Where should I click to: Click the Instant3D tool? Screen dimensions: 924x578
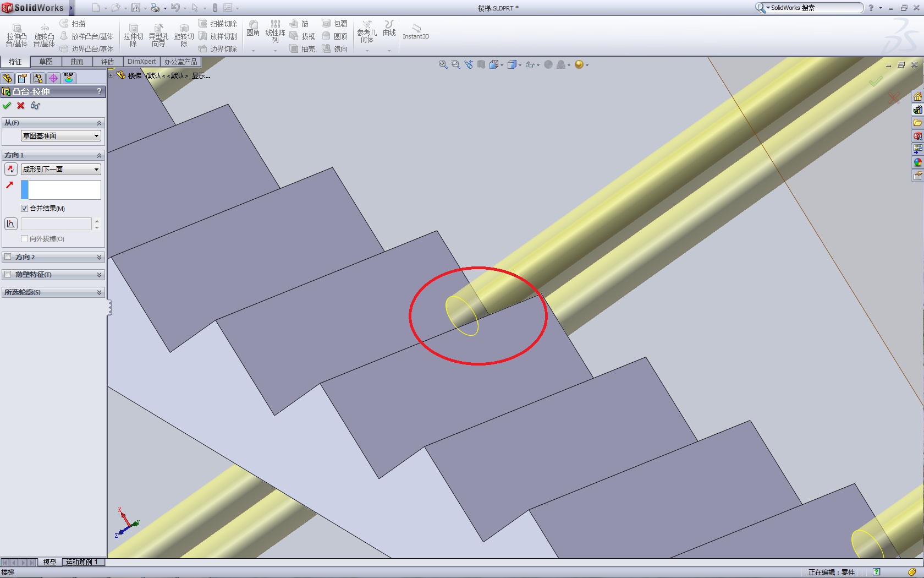(416, 31)
